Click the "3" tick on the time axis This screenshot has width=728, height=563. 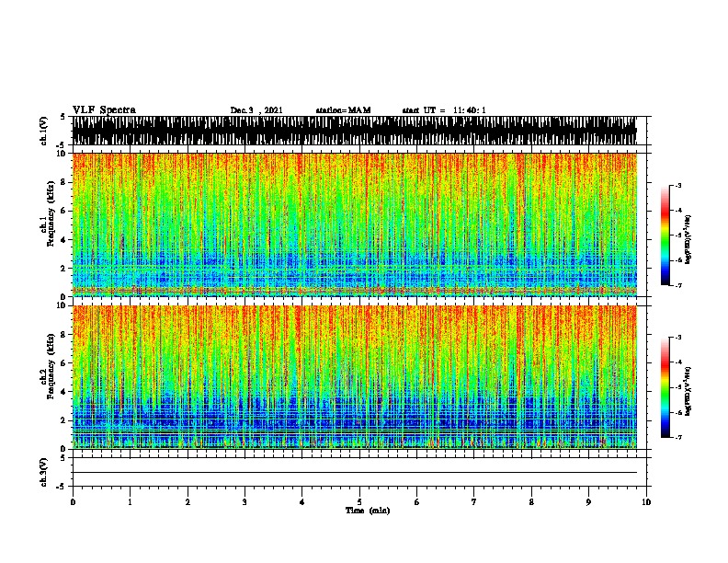coord(245,501)
